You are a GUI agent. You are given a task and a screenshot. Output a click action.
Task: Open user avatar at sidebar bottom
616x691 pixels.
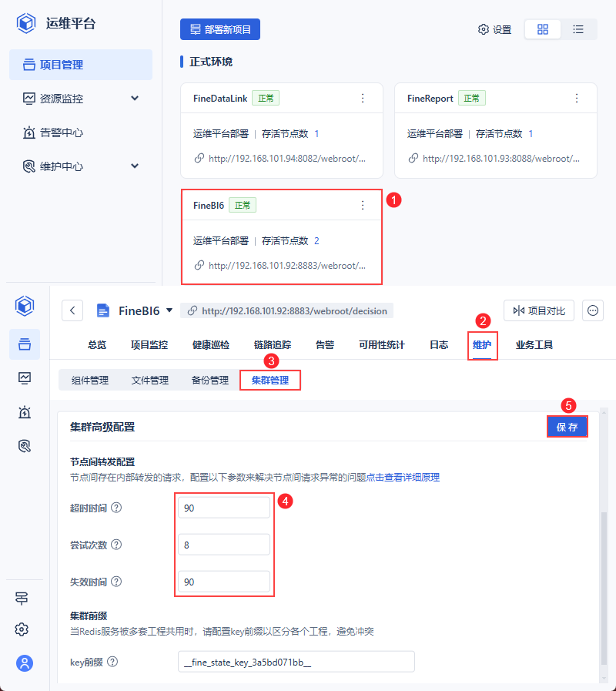pyautogui.click(x=25, y=663)
